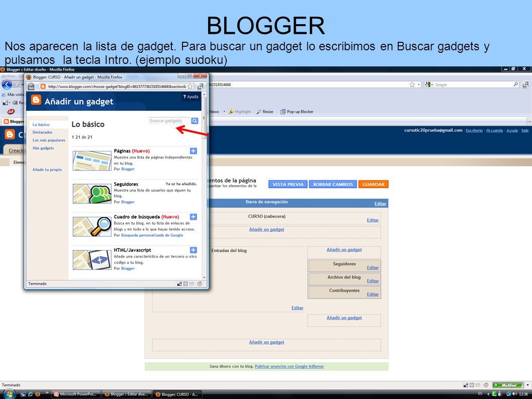Select Los más populares category
Screen dimensions: 532x399
[49, 140]
